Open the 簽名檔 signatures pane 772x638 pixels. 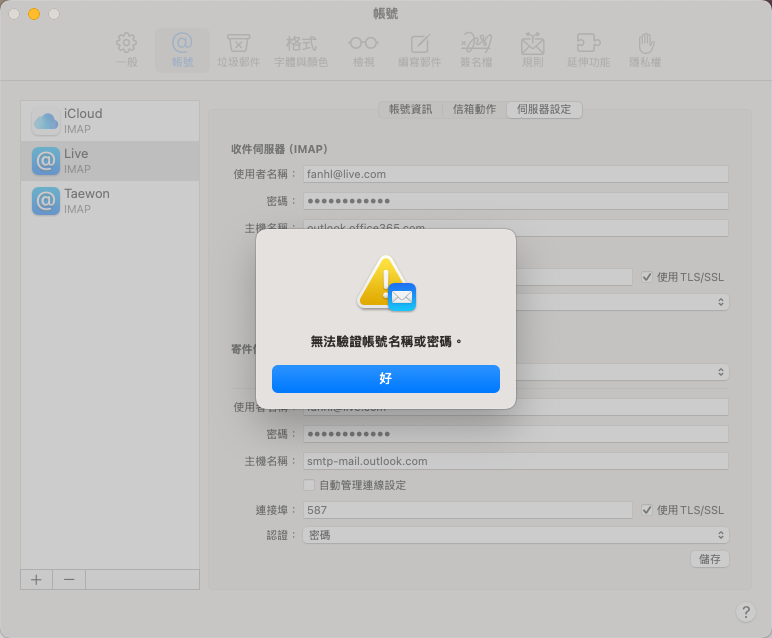(476, 50)
